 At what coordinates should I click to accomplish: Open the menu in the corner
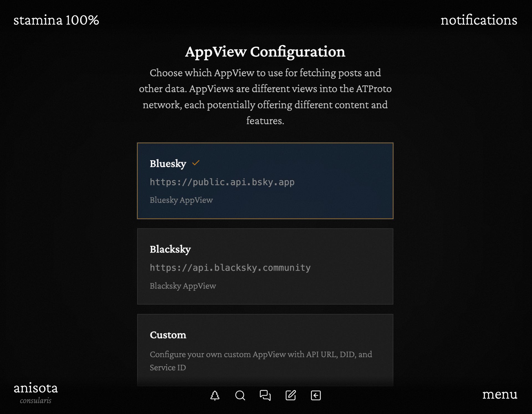[x=500, y=394]
